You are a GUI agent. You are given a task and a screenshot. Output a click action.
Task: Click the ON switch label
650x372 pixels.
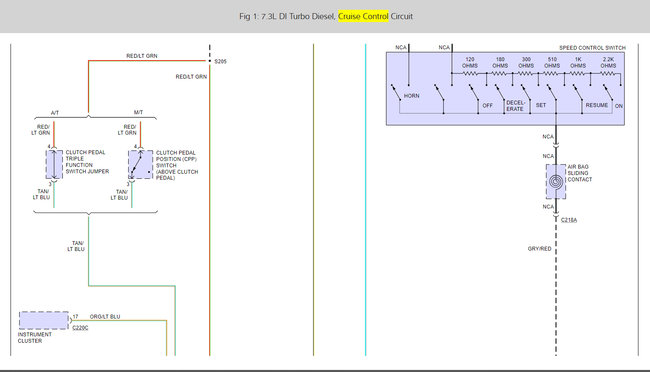[x=619, y=106]
